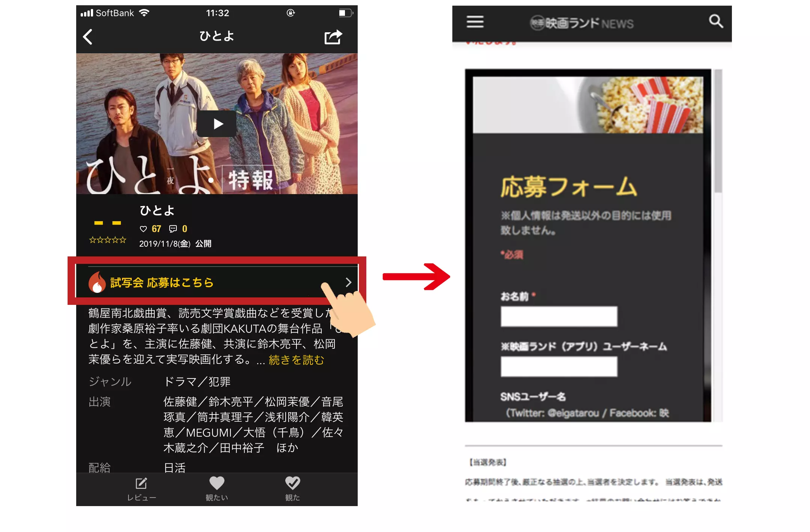Tap the 応募フォーム heading
810x532 pixels.
[569, 187]
